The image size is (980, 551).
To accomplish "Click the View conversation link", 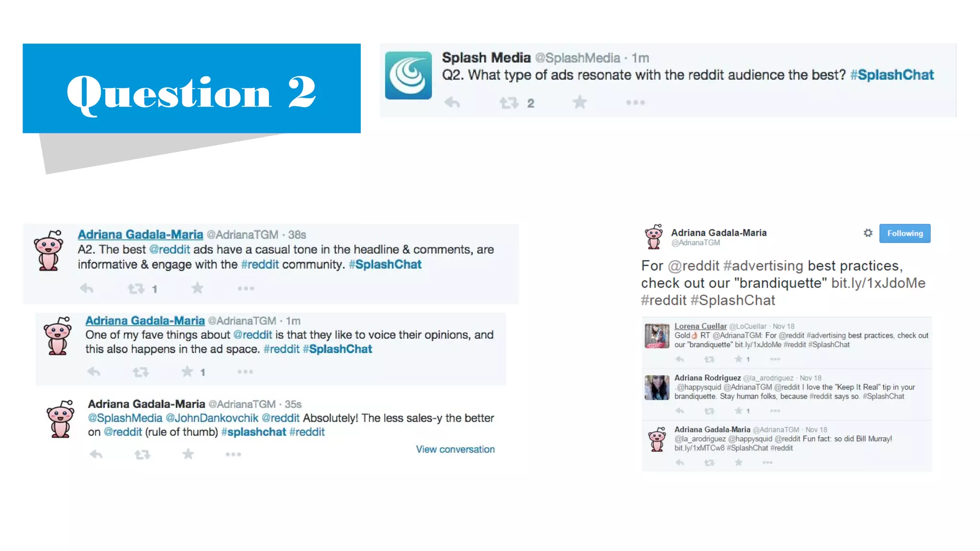I will point(455,449).
